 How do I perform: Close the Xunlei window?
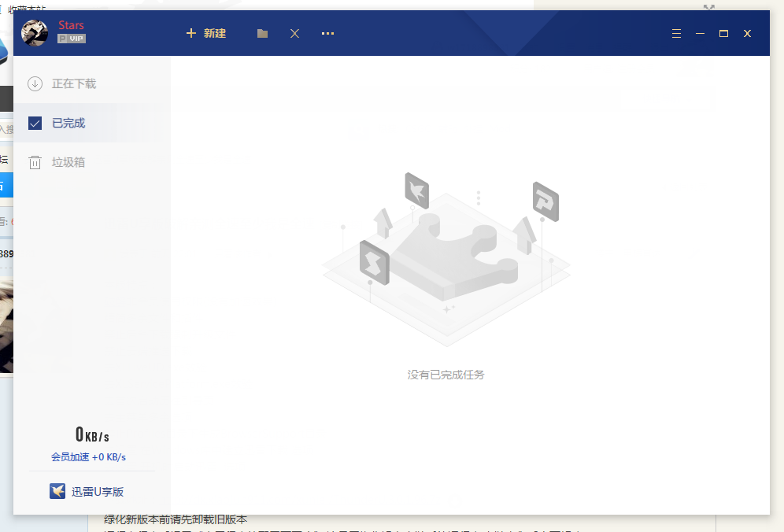[747, 34]
